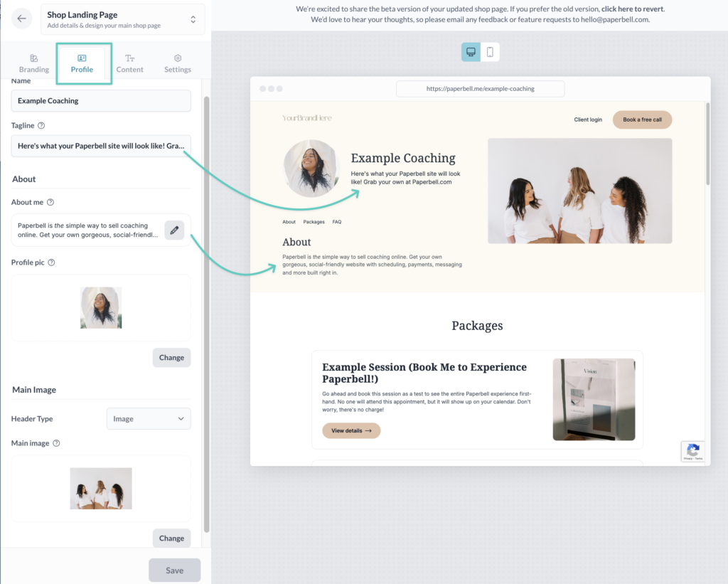Expand the Header Type dropdown
Screen dimensions: 728x584
[x=149, y=419]
